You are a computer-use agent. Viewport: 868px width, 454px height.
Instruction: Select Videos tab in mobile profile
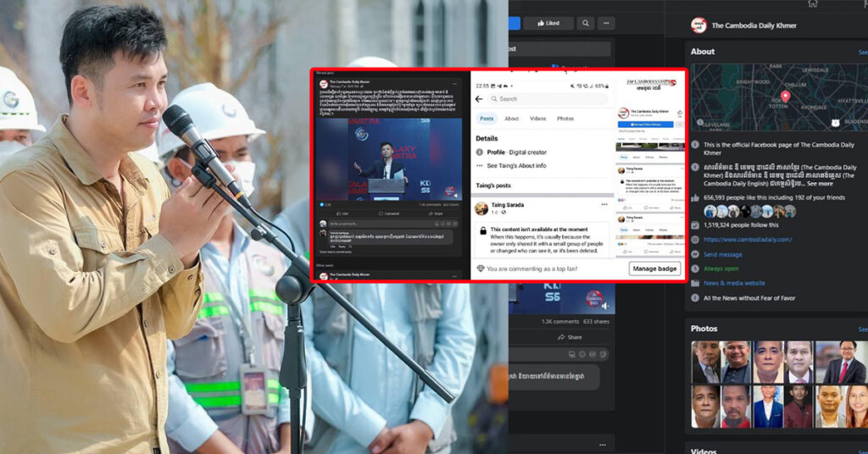[x=537, y=119]
